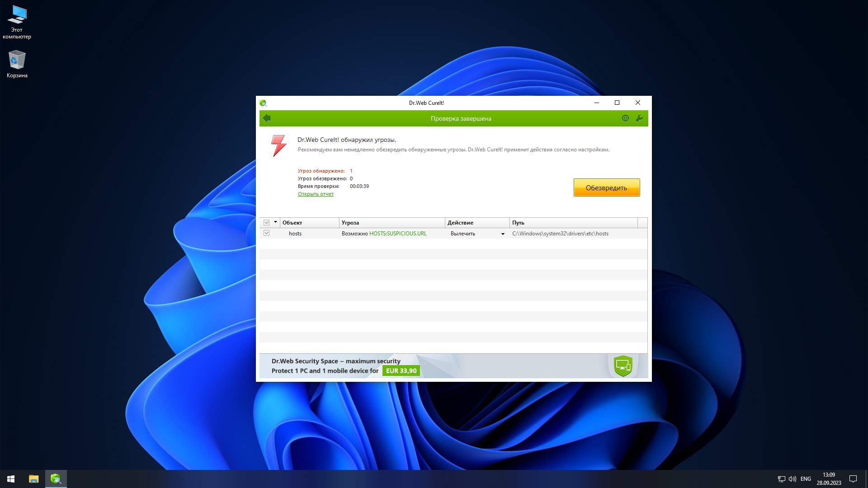Open the language globe icon
The height and width of the screenshot is (488, 868).
[x=625, y=118]
